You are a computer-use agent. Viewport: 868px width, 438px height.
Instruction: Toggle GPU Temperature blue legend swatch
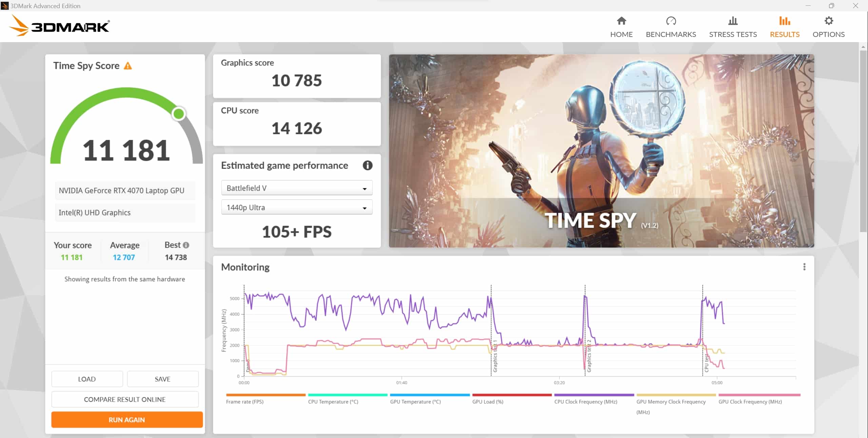(430, 395)
